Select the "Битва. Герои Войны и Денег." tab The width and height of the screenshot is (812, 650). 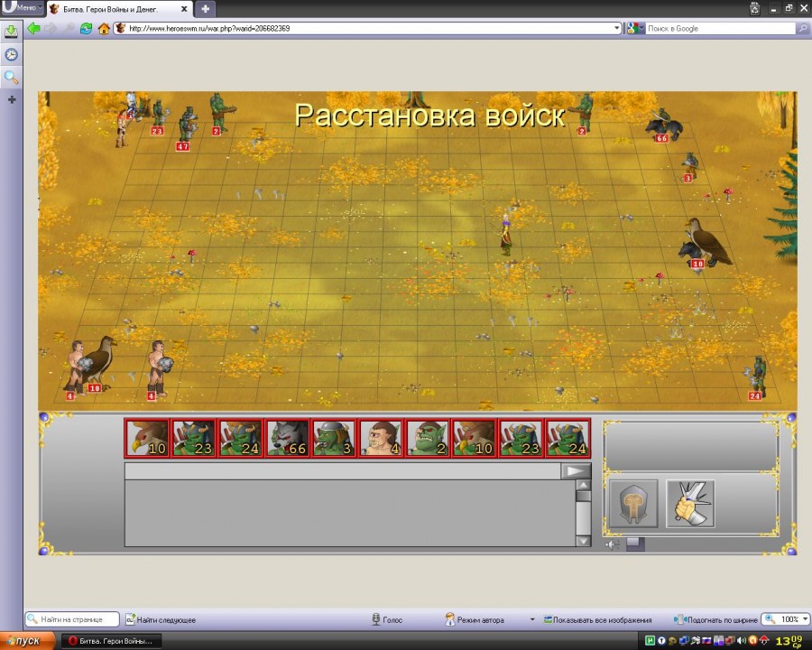pos(119,9)
